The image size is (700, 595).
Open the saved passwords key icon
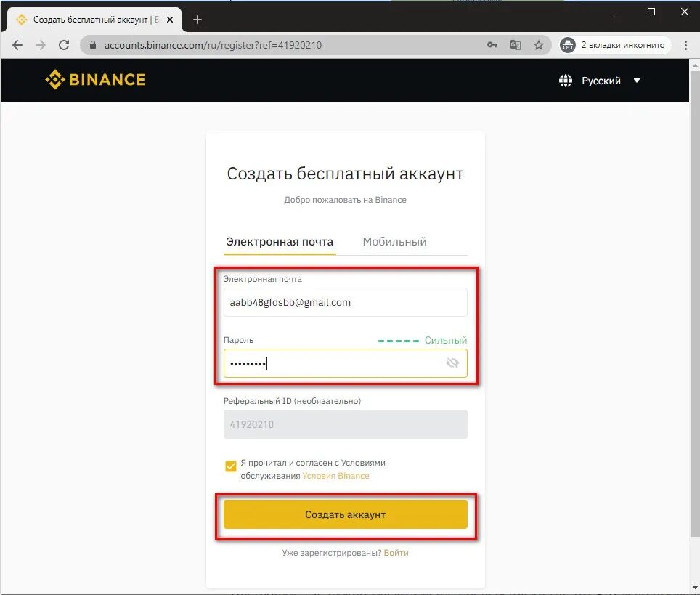[x=492, y=44]
